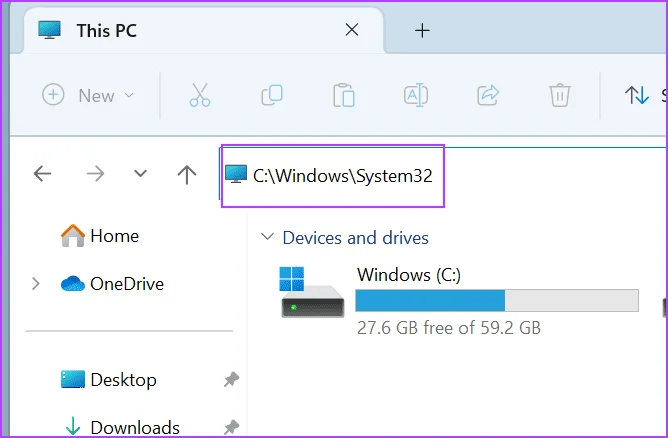Click the Copy icon in toolbar
Screen dimensions: 668x438
[272, 95]
